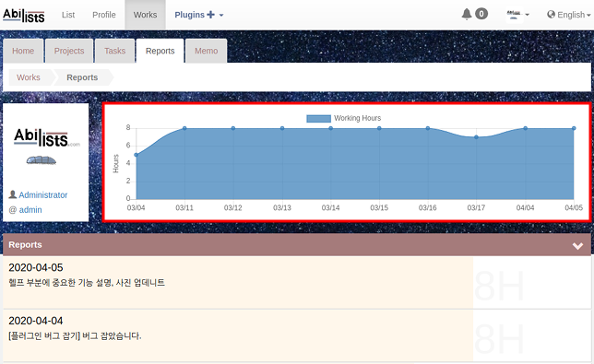The image size is (594, 364).
Task: Open the English language dropdown
Action: click(x=568, y=15)
